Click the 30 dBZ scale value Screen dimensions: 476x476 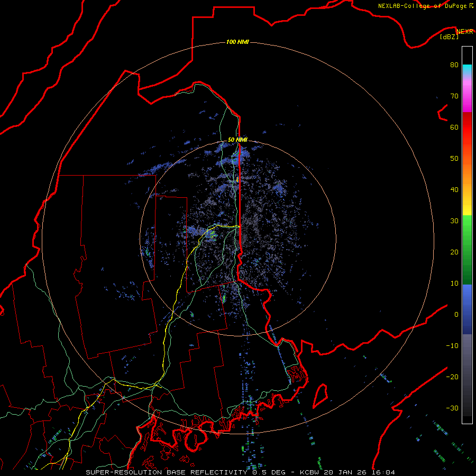454,221
